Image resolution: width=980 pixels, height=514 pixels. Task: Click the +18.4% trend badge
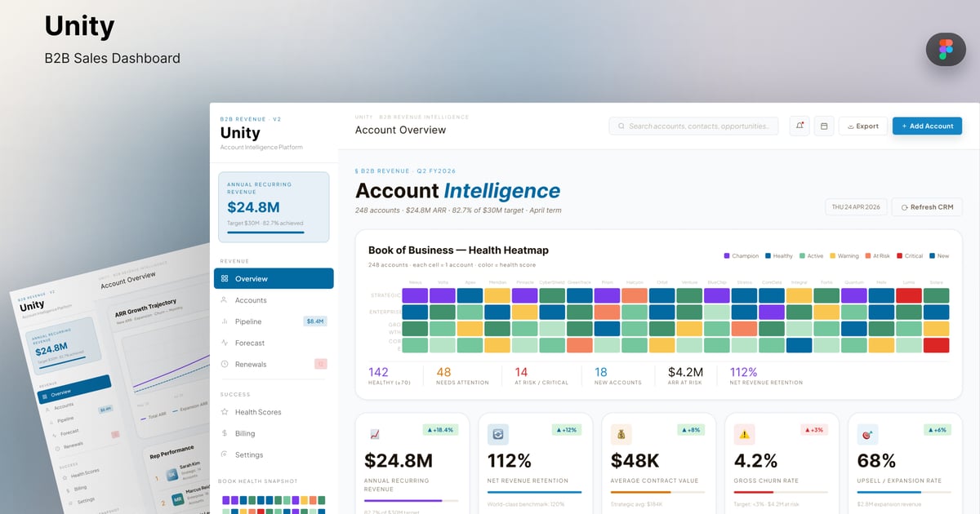coord(439,429)
